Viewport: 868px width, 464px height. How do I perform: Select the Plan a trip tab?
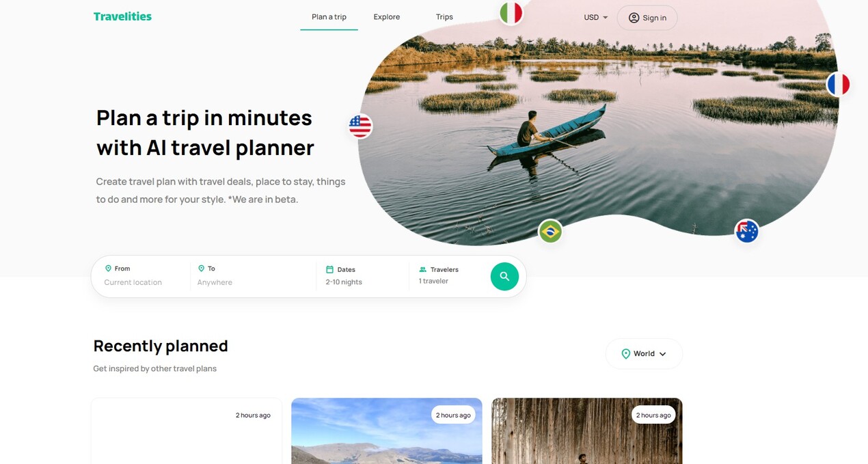[x=329, y=17]
